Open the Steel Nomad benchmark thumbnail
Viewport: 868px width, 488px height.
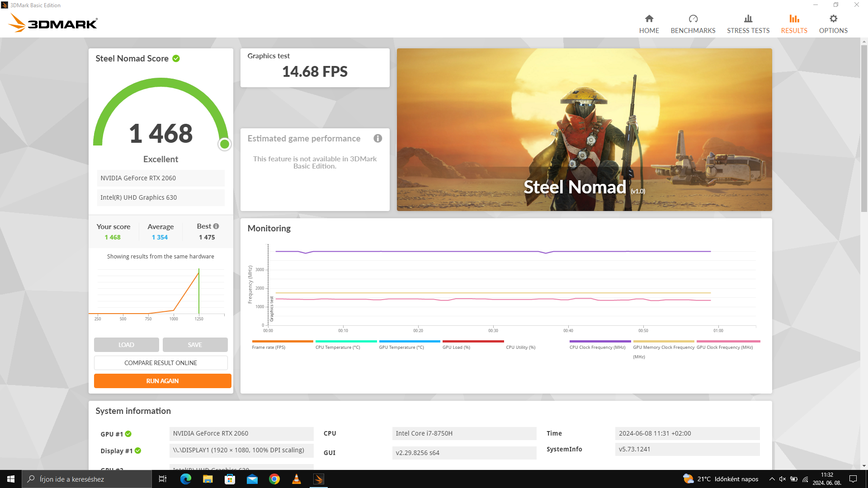584,129
